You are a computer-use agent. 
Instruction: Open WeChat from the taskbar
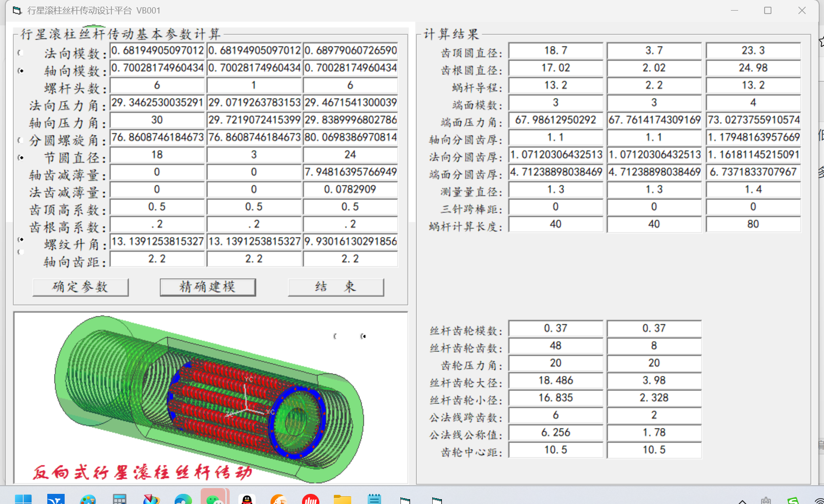click(214, 499)
